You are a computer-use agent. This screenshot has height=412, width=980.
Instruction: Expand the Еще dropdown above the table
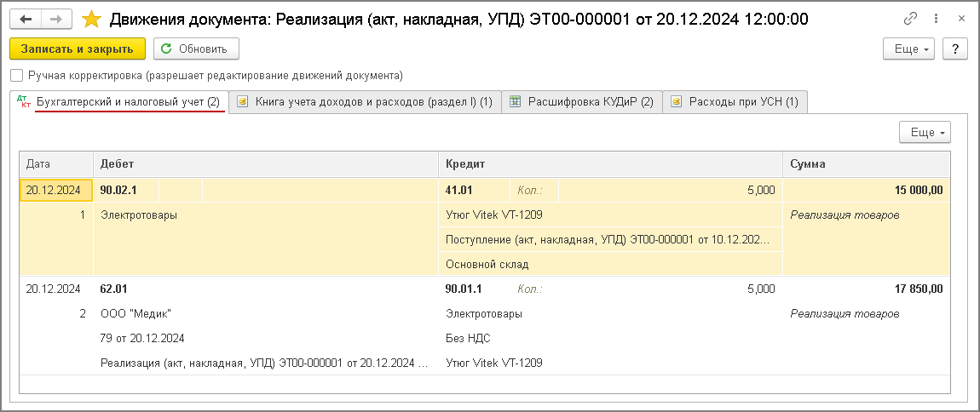coord(925,133)
